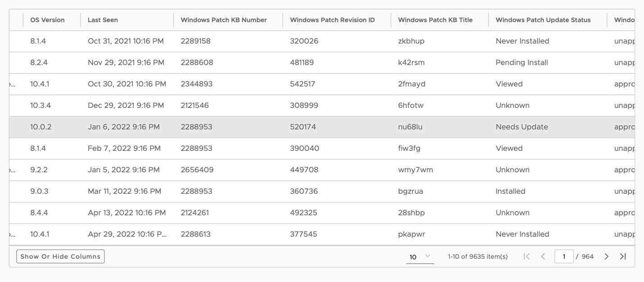
Task: Click the KB number 2656409 cell
Action: [197, 170]
